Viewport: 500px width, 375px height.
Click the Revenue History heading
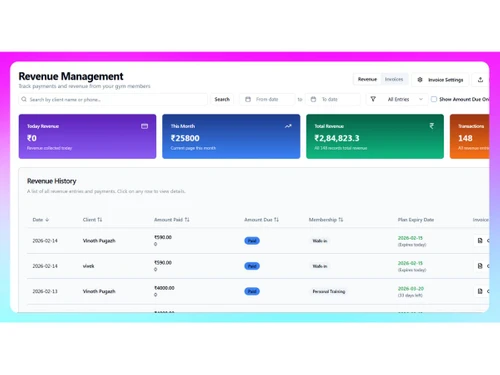point(52,181)
